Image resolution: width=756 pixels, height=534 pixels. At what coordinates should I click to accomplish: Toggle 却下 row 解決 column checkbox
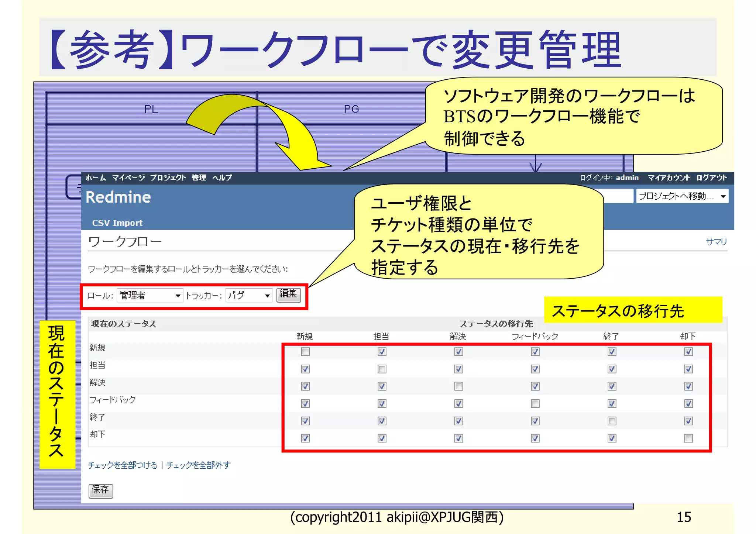[458, 438]
